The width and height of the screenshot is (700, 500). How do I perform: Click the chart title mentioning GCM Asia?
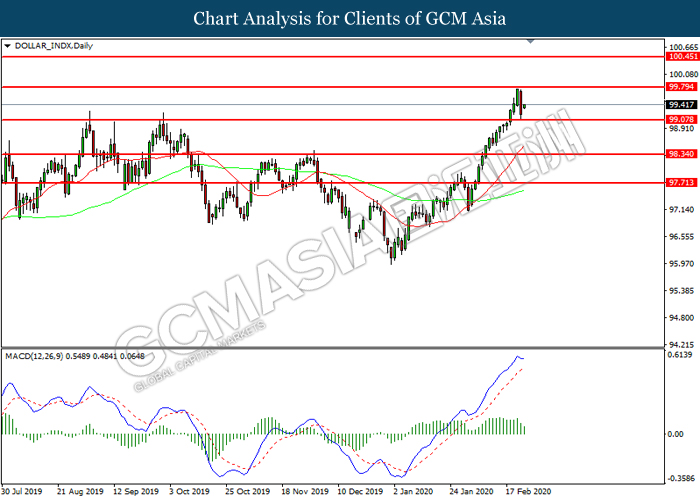coord(349,18)
